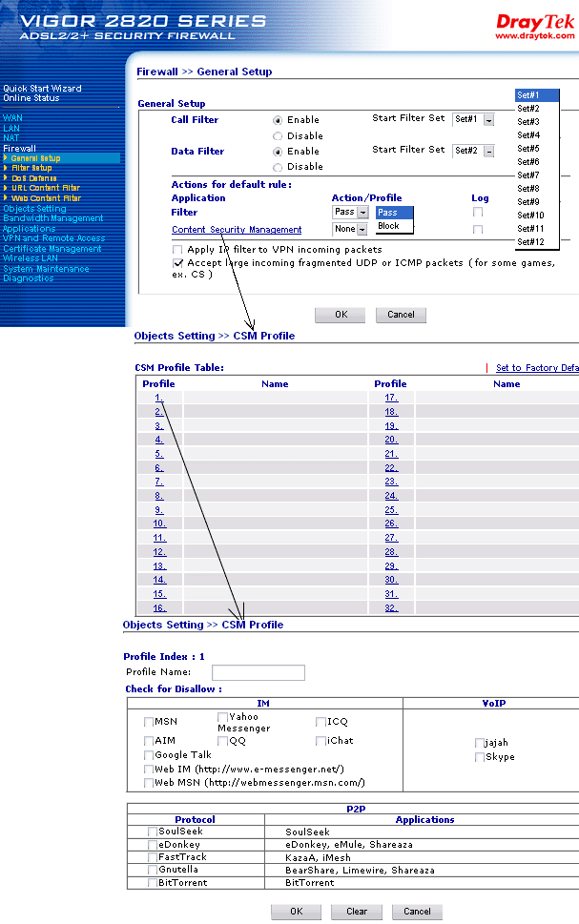Select Set#12 in the filter set list
This screenshot has width=579, height=924.
click(x=536, y=241)
